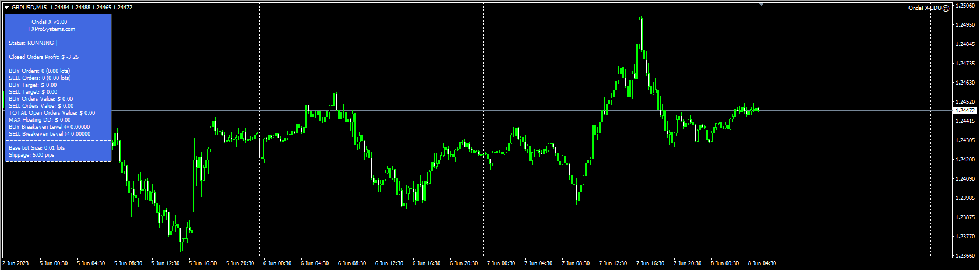
Task: Click the 1.25060 price scale label
Action: pos(965,6)
